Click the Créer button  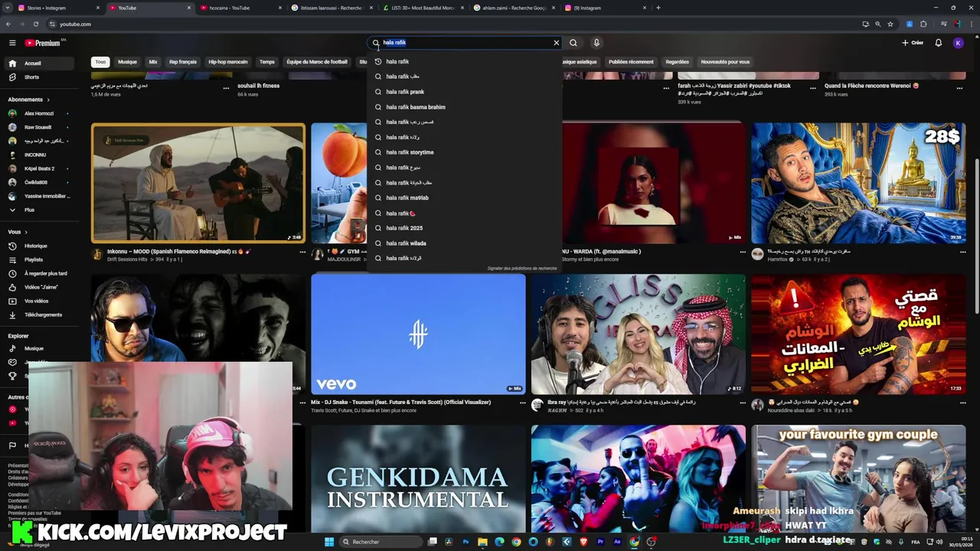[913, 43]
